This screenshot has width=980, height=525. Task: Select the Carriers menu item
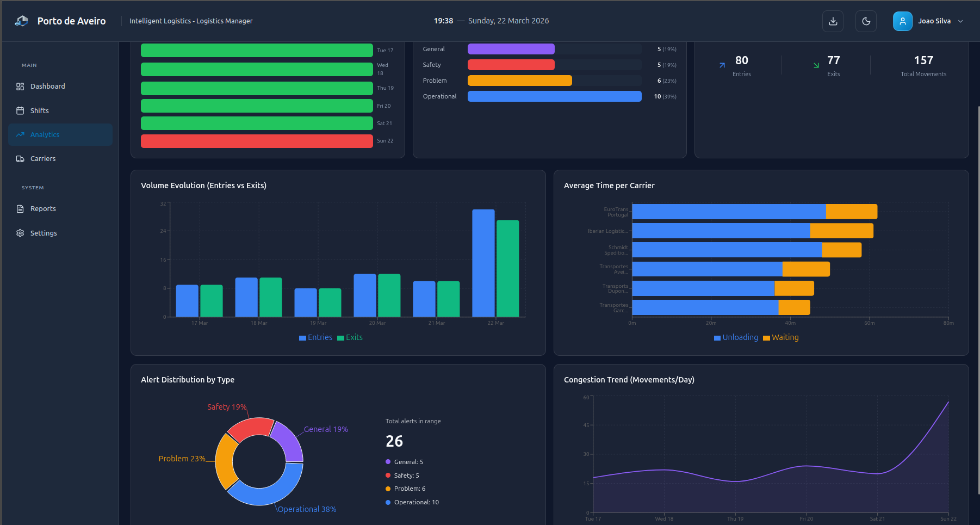[43, 158]
